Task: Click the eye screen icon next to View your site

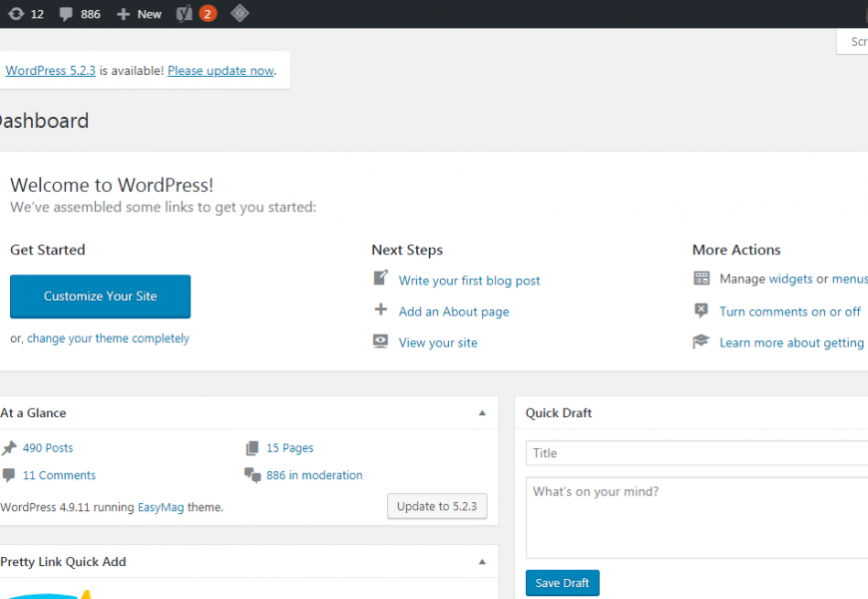Action: pos(380,340)
